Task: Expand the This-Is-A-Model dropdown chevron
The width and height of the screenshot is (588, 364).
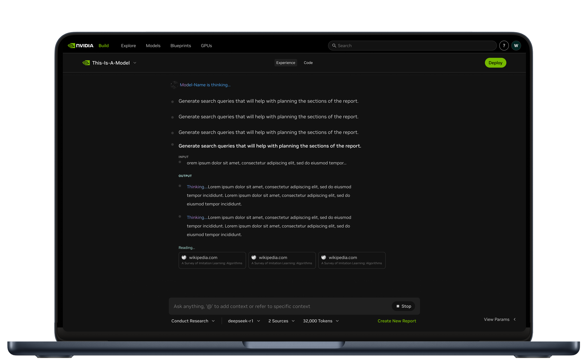Action: [135, 63]
